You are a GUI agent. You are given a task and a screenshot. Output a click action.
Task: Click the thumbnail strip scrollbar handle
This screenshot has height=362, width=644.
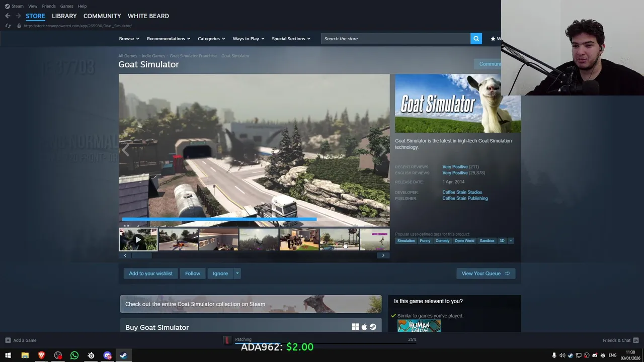point(141,255)
